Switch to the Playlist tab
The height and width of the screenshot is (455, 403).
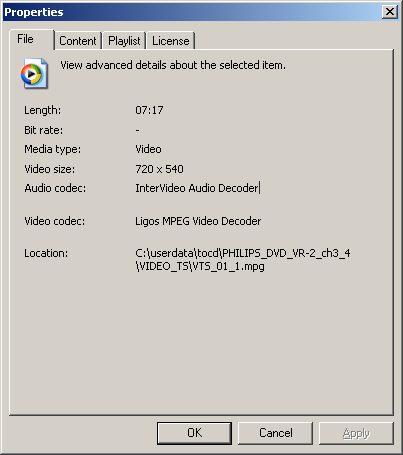124,41
